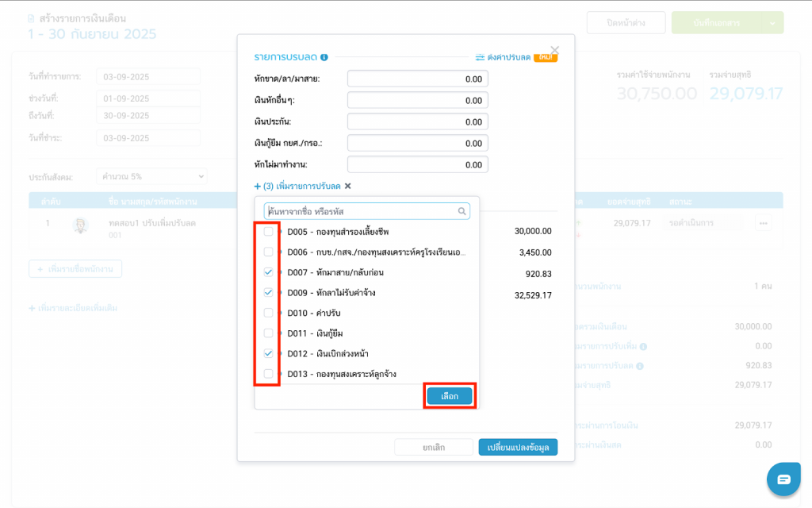
Task: Click the plus icon before เพิ่มรายการปรับลด
Action: pyautogui.click(x=257, y=186)
